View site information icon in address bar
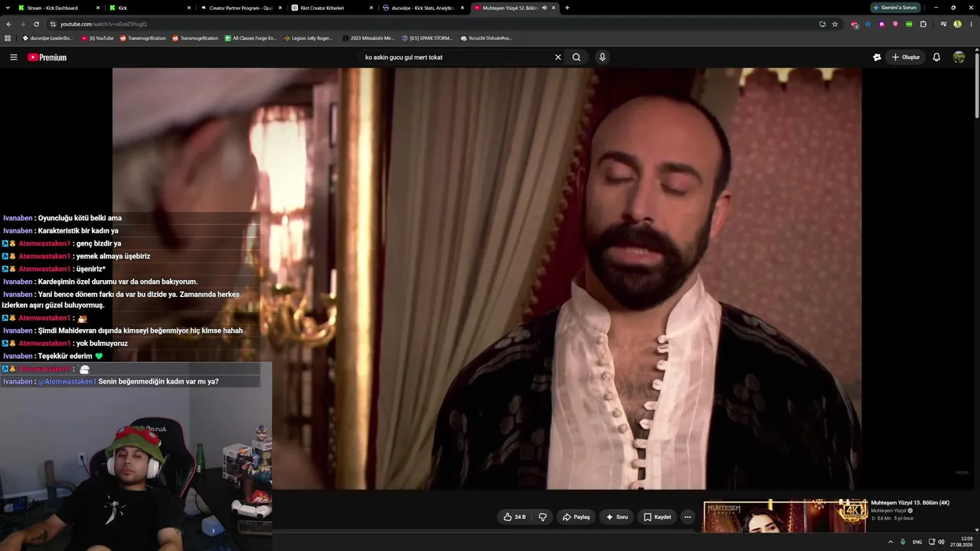 click(53, 24)
